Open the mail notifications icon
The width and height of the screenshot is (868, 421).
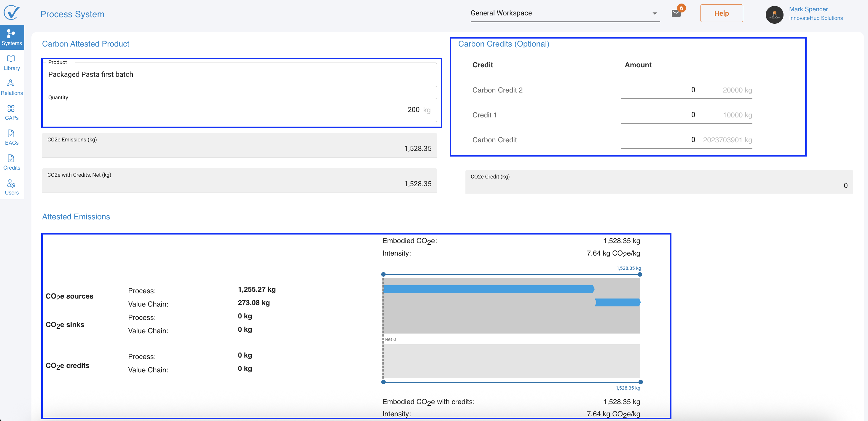tap(676, 13)
